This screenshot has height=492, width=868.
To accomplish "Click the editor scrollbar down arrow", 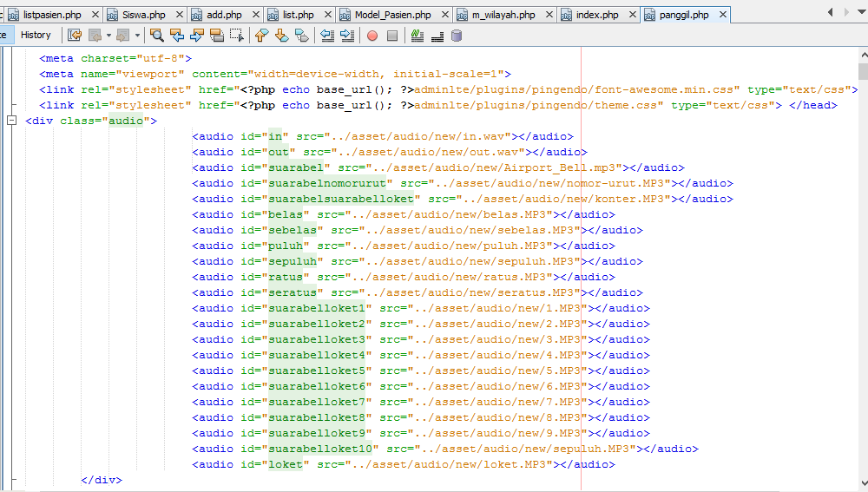I will tap(863, 483).
